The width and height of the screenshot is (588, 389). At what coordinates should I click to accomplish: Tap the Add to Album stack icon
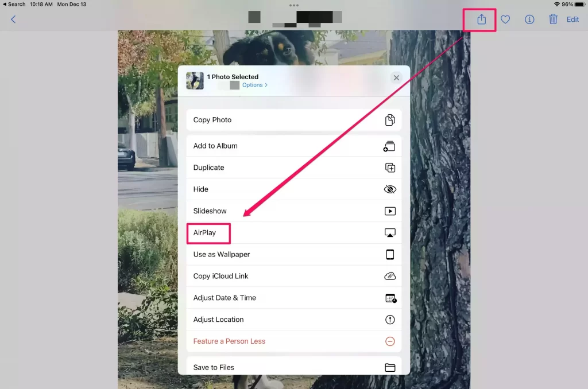(389, 146)
